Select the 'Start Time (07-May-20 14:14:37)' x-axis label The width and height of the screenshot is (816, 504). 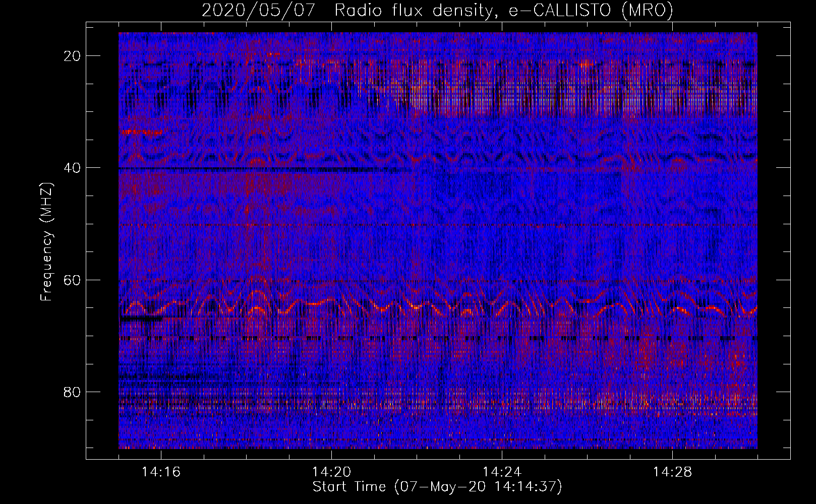pyautogui.click(x=437, y=487)
